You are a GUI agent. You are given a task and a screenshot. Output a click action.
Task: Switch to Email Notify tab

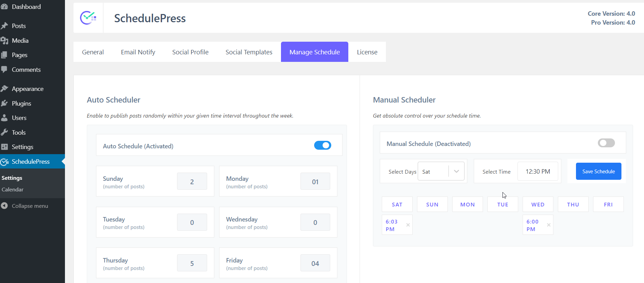[138, 52]
